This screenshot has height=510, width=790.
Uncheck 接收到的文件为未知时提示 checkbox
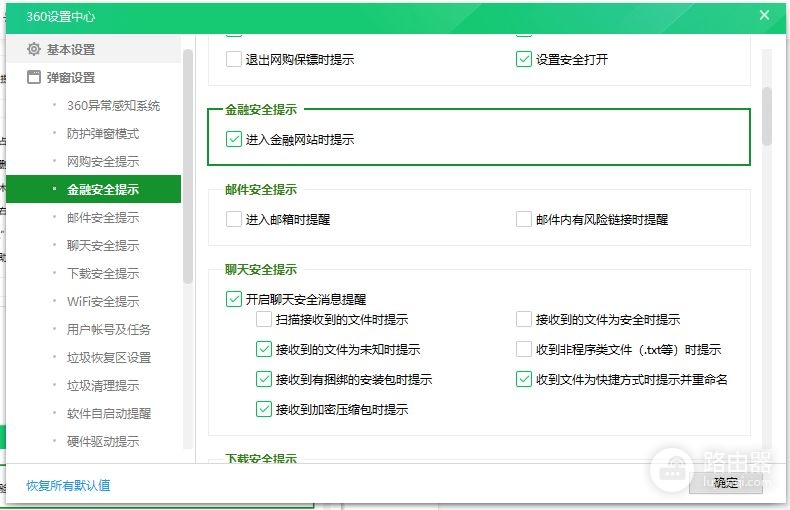tap(264, 349)
